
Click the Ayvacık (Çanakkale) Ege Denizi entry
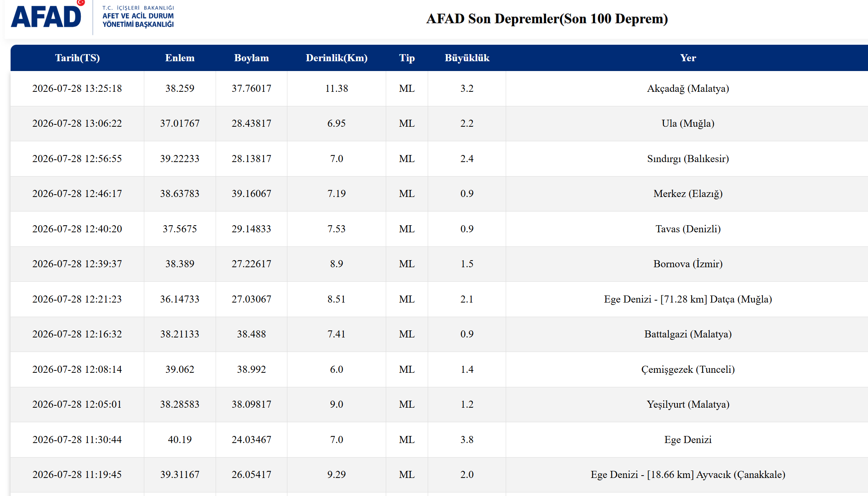688,474
